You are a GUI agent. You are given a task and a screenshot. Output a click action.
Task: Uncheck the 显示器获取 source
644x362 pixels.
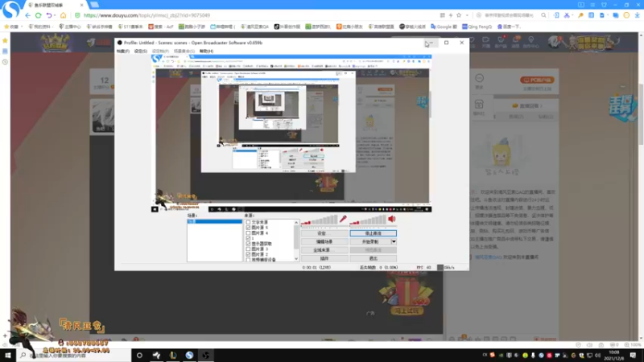pos(248,244)
